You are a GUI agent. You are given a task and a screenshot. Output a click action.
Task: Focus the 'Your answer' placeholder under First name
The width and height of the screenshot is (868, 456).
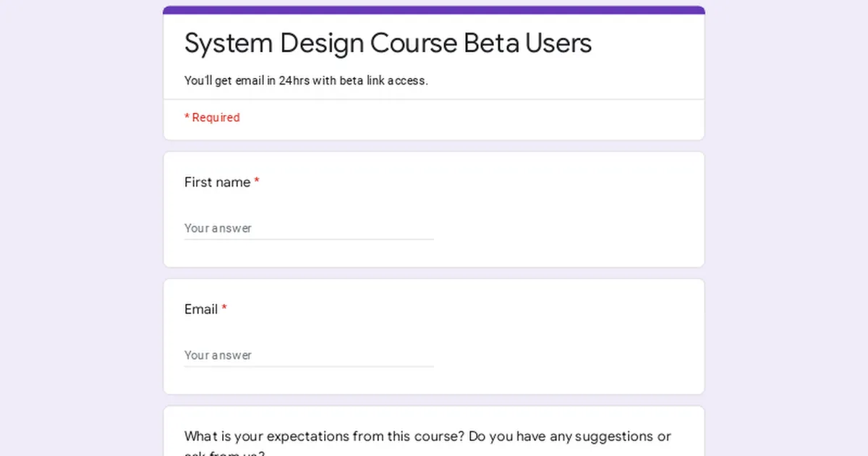point(218,228)
